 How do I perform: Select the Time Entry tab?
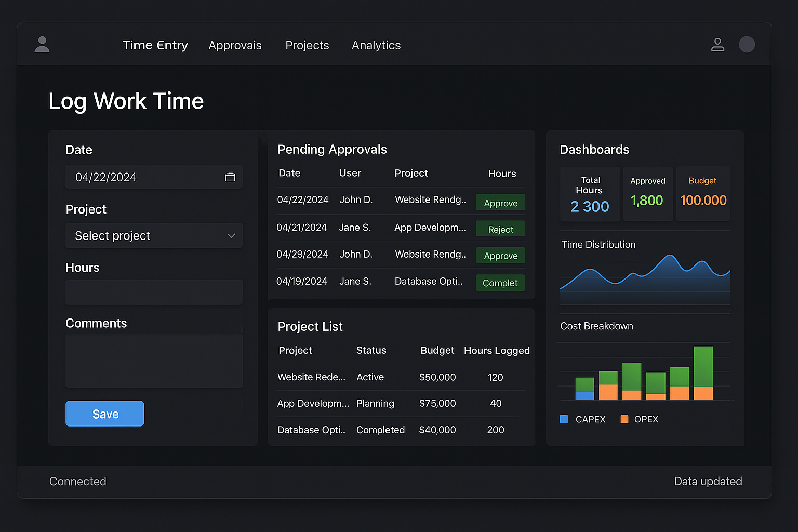[155, 46]
